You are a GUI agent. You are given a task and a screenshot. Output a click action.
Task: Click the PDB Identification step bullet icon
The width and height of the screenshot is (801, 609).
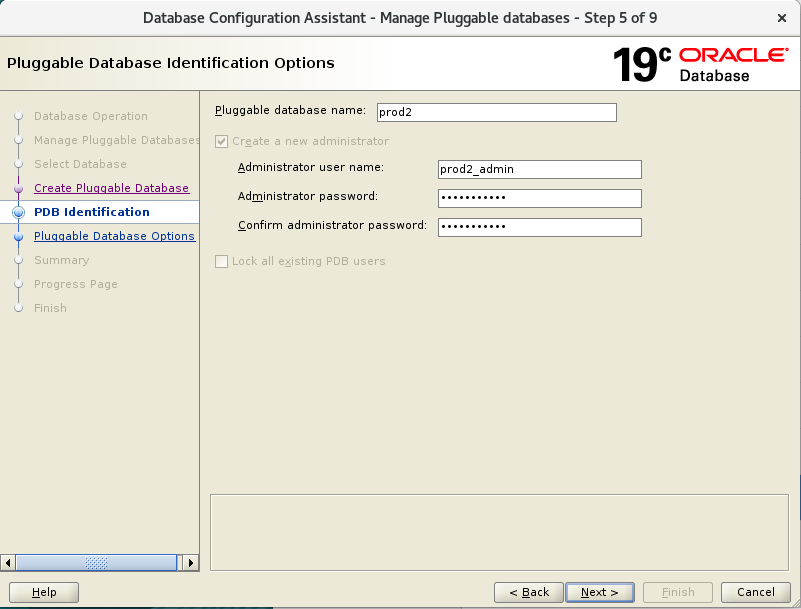tap(18, 212)
